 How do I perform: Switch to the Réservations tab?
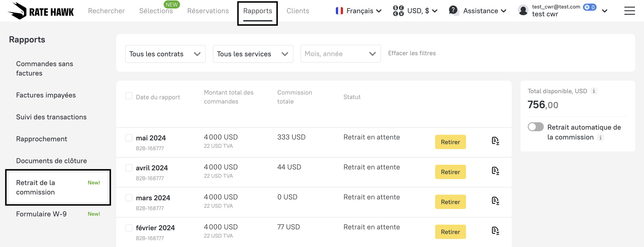(208, 11)
